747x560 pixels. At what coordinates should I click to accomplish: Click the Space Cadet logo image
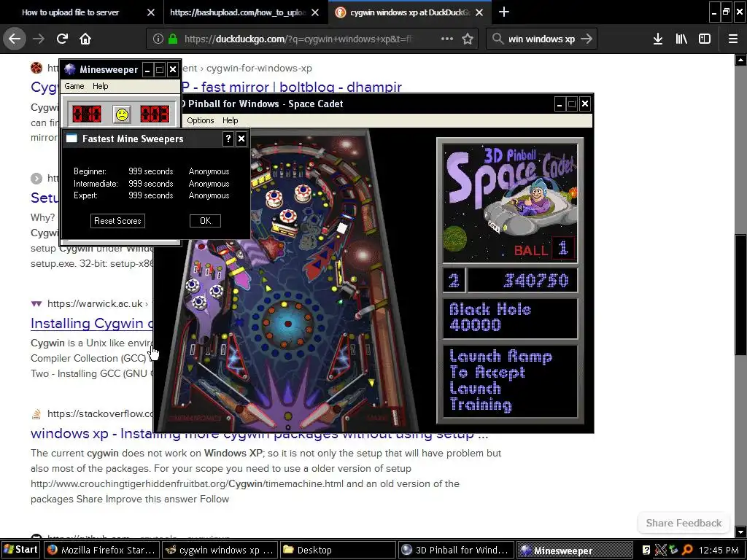coord(510,203)
